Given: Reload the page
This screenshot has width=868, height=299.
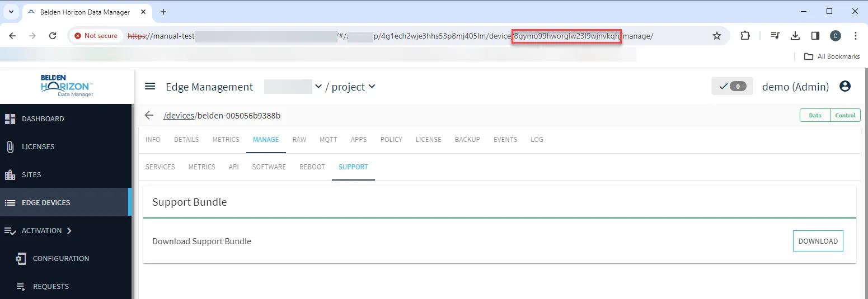Looking at the screenshot, I should pos(53,36).
